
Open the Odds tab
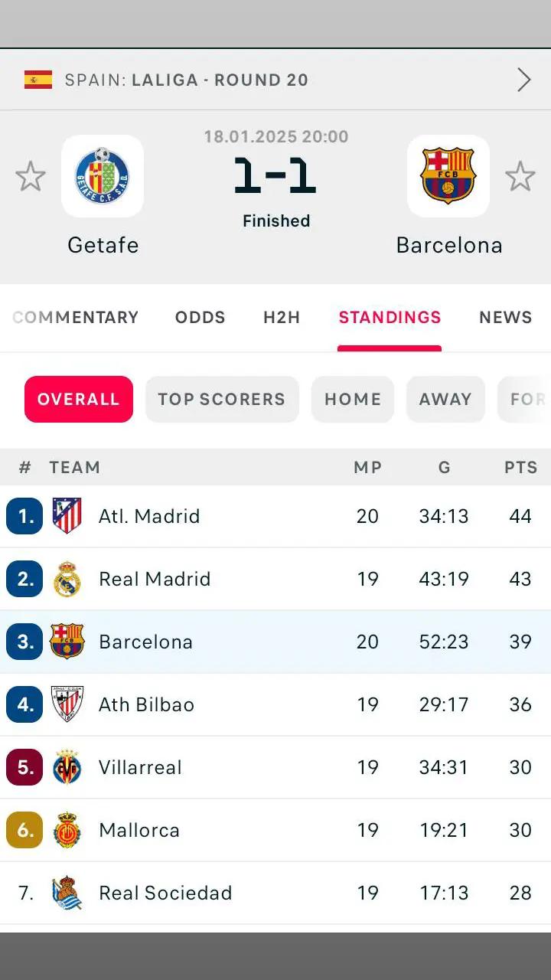point(201,318)
